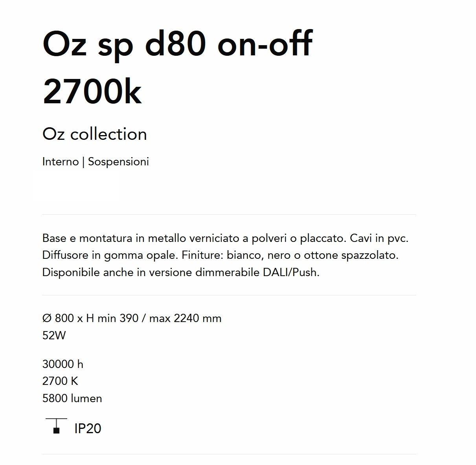Viewport: 476px width, 465px height.
Task: Click the suspension lamp pendant icon
Action: click(56, 426)
